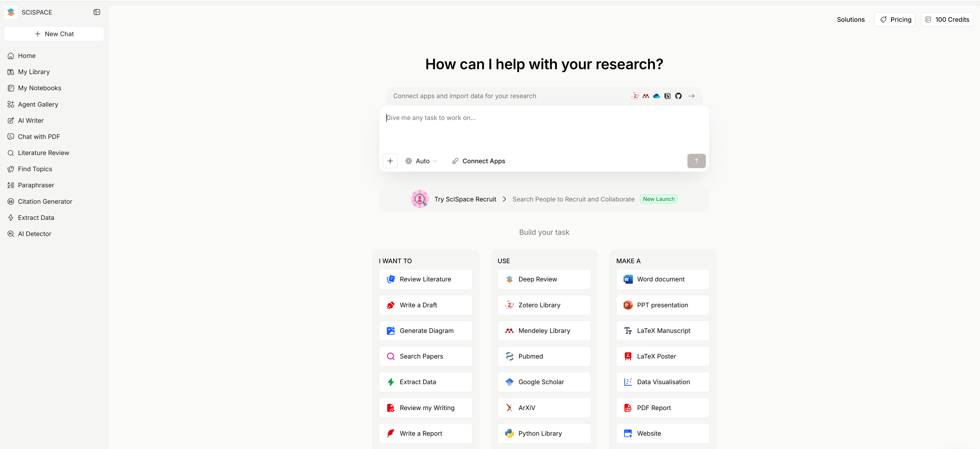Click the Zotero icon in connect bar
Image resolution: width=980 pixels, height=449 pixels.
pos(635,96)
